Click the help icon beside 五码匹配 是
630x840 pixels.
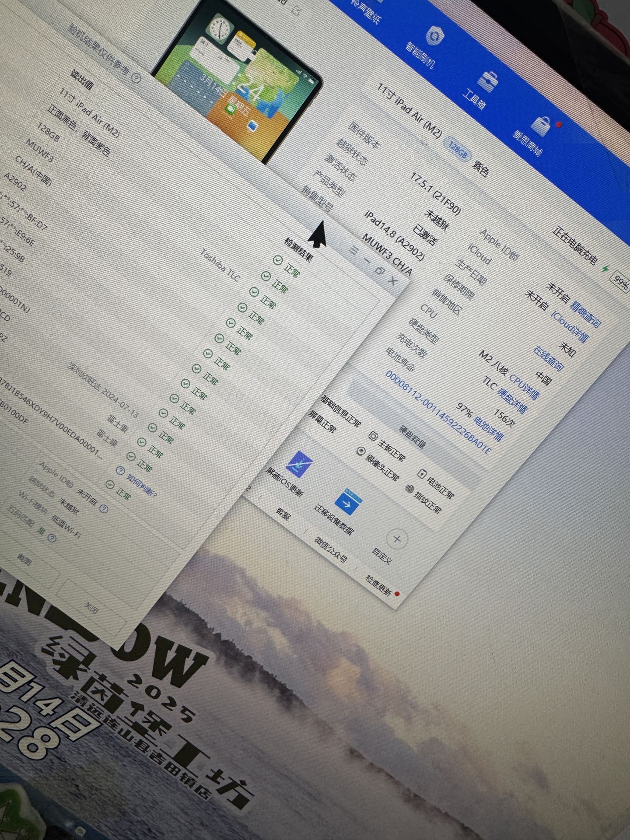51,538
